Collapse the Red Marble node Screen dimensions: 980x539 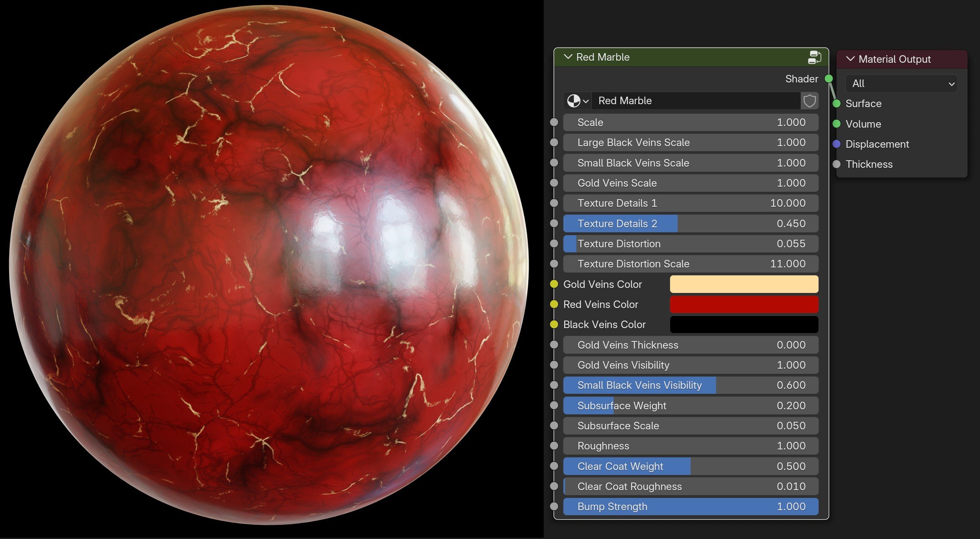(x=568, y=57)
